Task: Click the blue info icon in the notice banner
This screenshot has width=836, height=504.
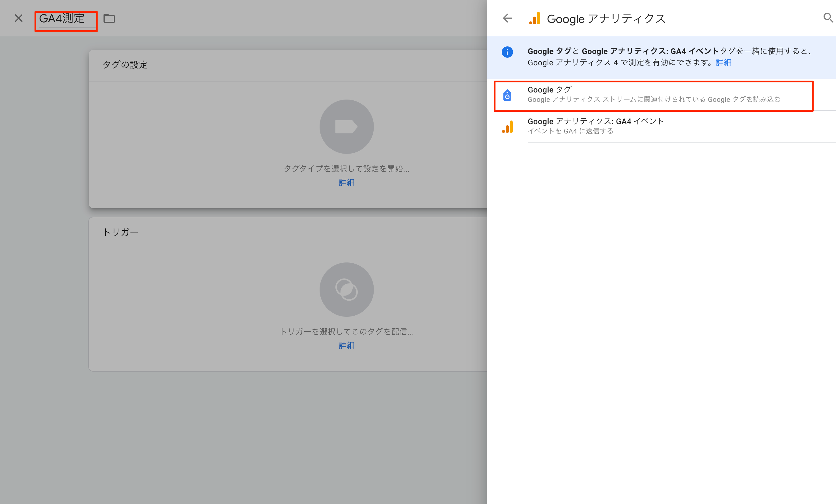Action: click(507, 52)
